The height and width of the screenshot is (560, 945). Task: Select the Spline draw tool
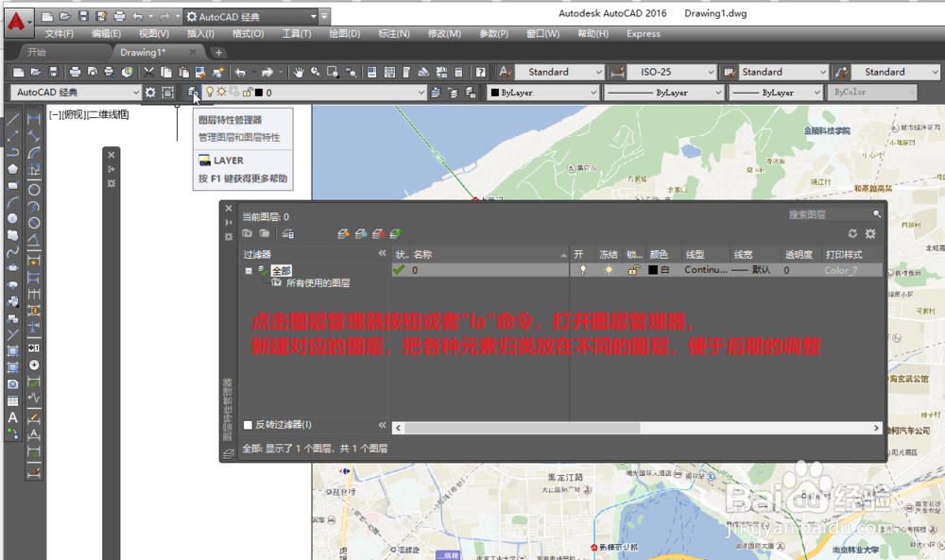[x=12, y=252]
